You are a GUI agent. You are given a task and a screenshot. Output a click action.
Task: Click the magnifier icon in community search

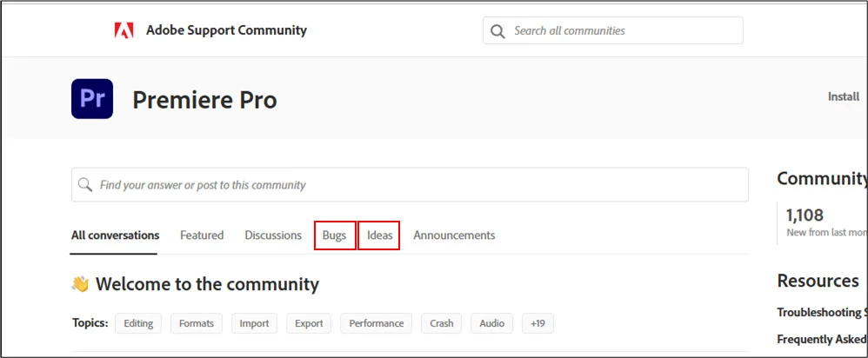(x=84, y=184)
